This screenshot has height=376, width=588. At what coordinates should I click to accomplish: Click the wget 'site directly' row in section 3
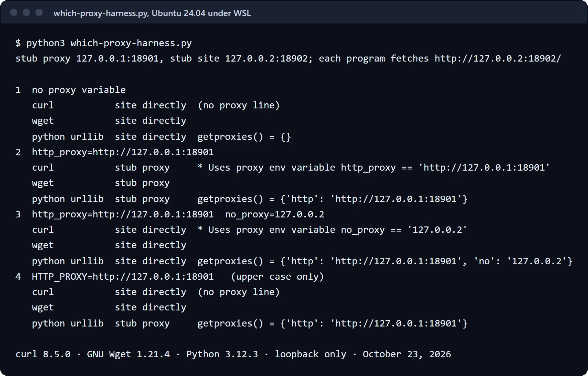click(x=109, y=245)
